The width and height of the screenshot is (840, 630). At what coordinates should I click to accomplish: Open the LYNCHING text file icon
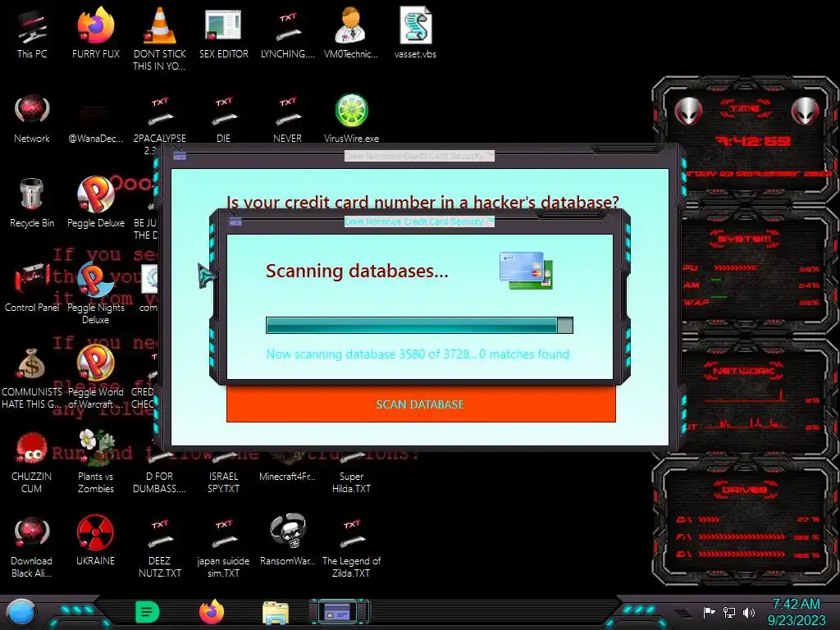(x=288, y=34)
